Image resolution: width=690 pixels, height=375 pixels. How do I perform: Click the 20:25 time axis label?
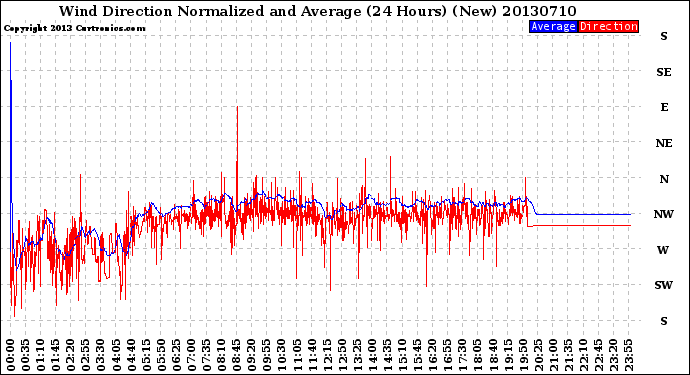coord(538,355)
